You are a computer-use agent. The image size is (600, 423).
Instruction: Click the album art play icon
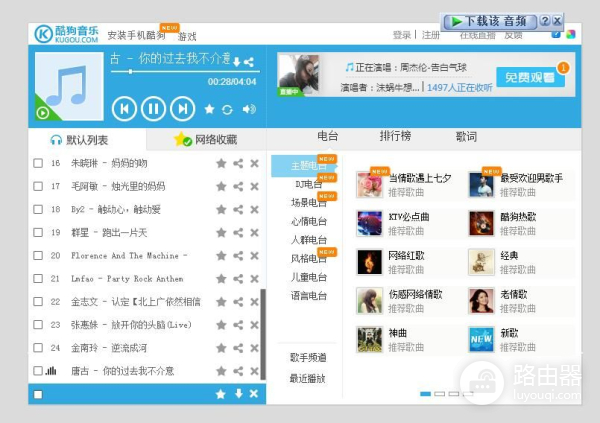42,113
